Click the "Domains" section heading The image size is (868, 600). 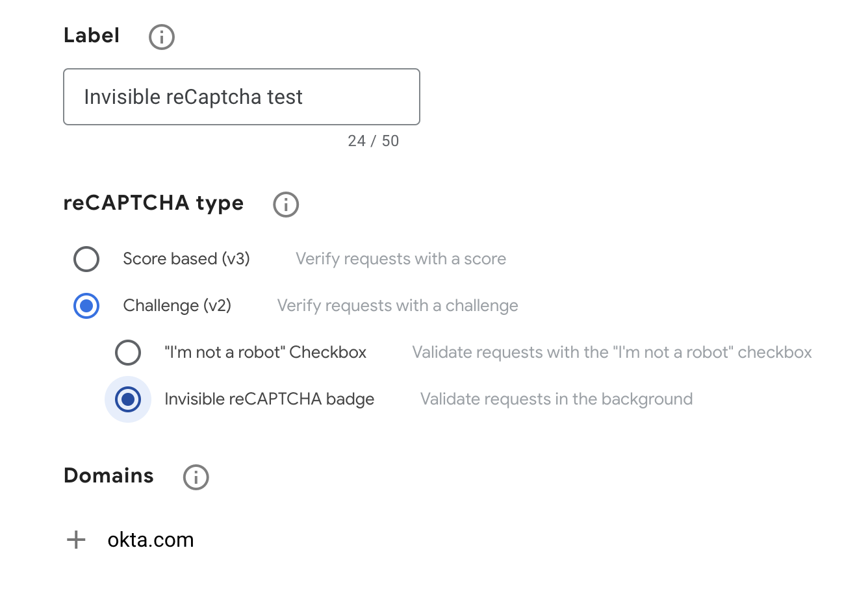click(108, 476)
